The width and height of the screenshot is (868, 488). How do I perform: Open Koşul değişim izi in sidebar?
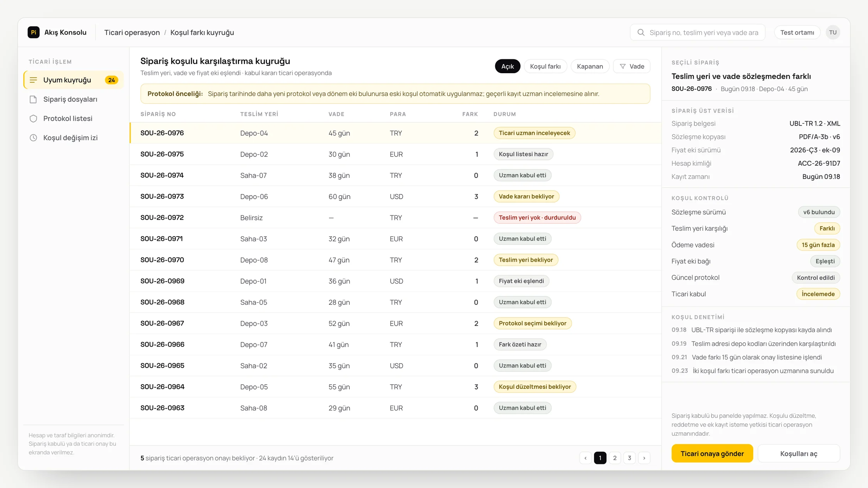click(74, 137)
